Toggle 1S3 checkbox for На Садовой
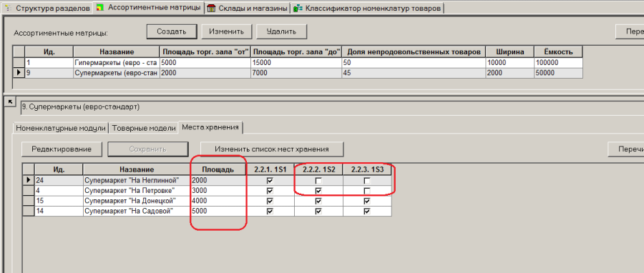This screenshot has width=644, height=273. (x=367, y=211)
